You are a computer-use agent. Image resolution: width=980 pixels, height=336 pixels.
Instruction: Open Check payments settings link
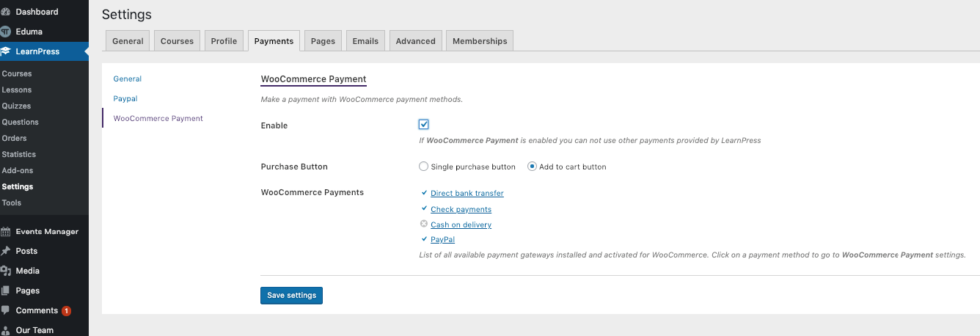[461, 210]
